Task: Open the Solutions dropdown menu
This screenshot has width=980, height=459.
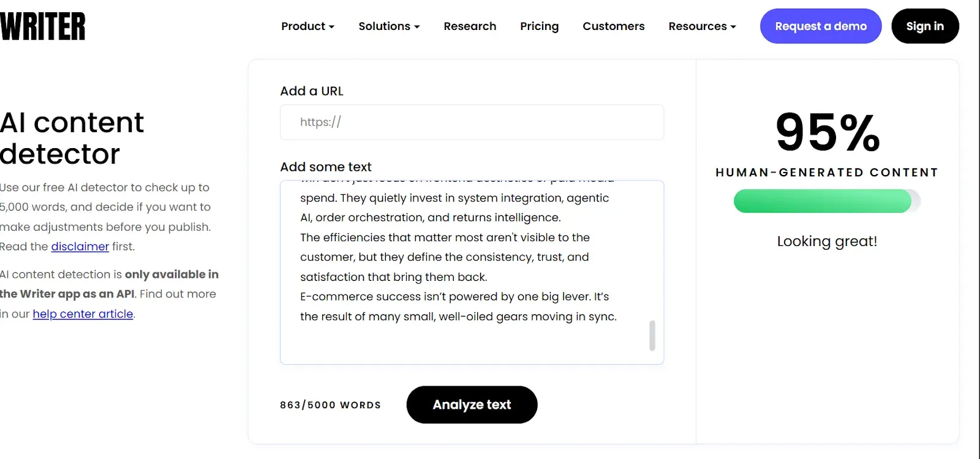Action: click(x=385, y=26)
